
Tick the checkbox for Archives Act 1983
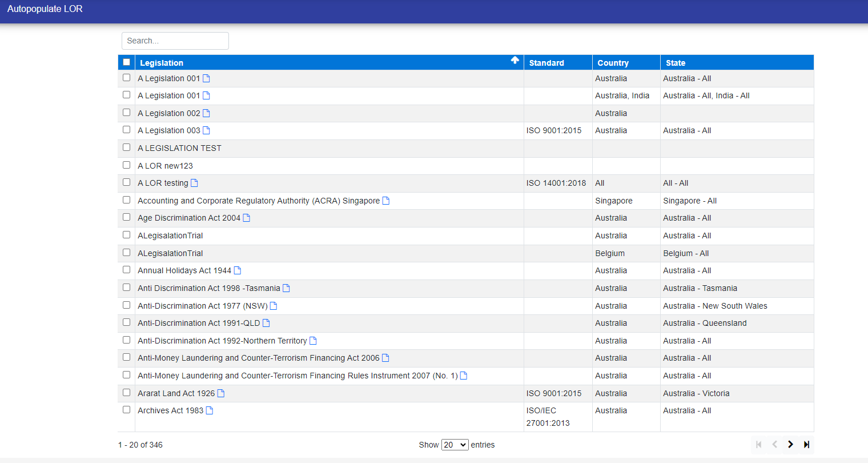click(126, 410)
